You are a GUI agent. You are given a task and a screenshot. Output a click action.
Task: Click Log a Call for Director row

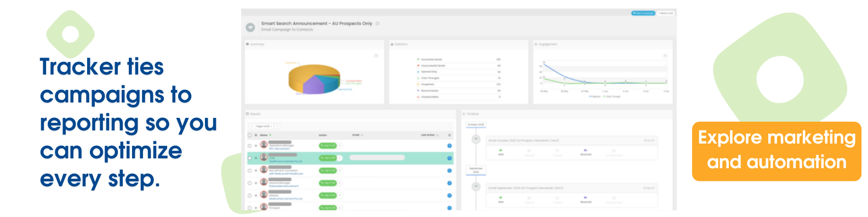pos(328,195)
